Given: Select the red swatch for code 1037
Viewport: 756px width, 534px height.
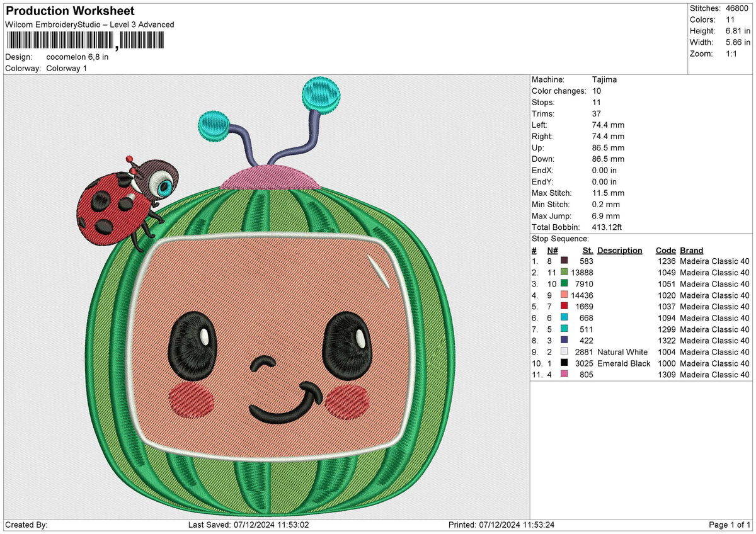Looking at the screenshot, I should [x=564, y=305].
